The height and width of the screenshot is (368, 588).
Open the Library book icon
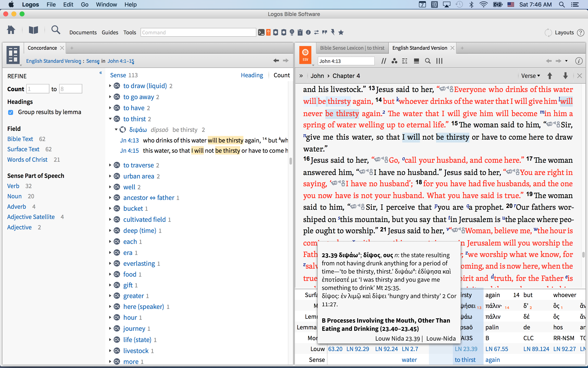coord(33,30)
